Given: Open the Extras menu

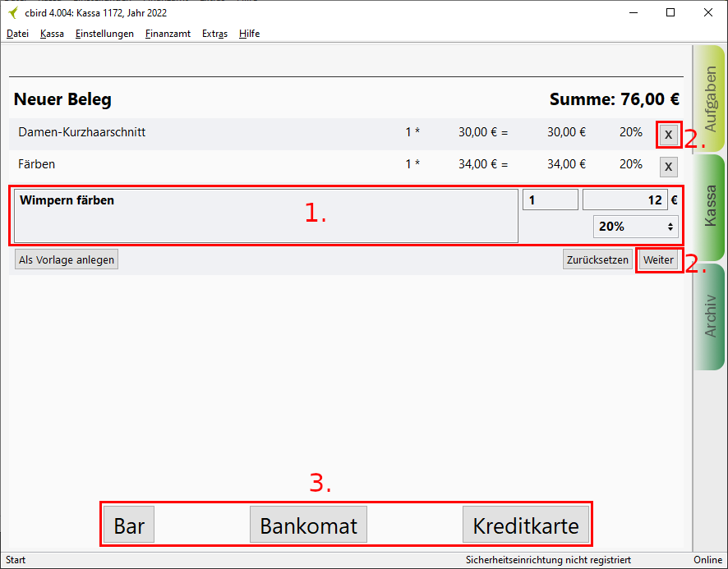Looking at the screenshot, I should click(214, 34).
